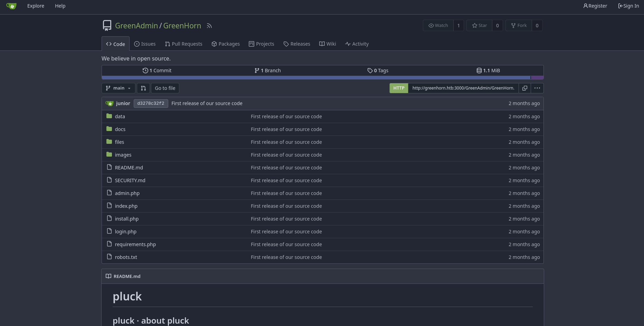Image resolution: width=644 pixels, height=326 pixels.
Task: Click the language statistics color bar
Action: [x=323, y=78]
